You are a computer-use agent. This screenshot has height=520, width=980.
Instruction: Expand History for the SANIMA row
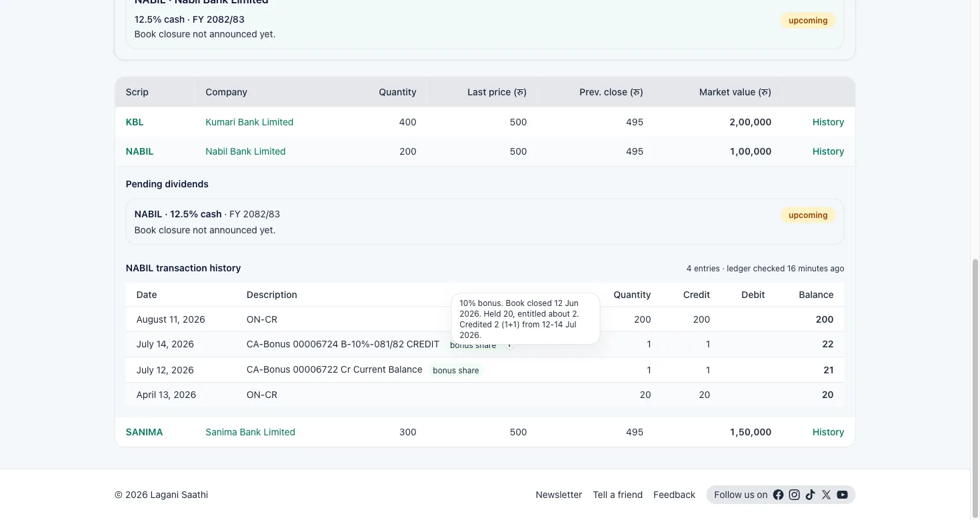tap(828, 432)
